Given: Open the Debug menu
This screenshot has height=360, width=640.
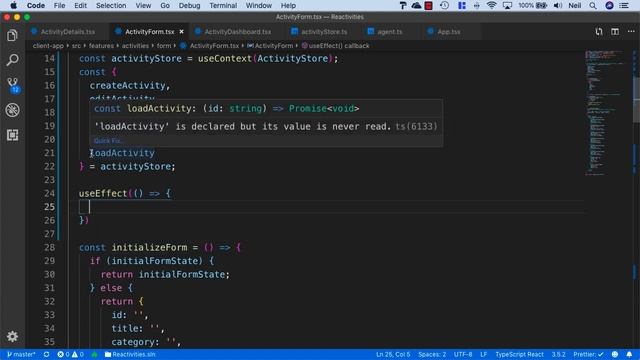Looking at the screenshot, I should 189,5.
